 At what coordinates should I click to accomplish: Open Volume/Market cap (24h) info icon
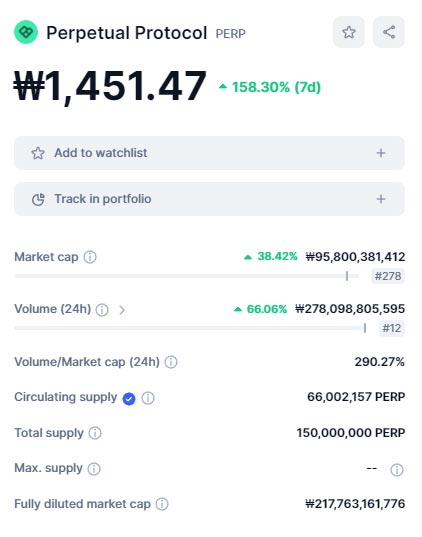tap(171, 362)
